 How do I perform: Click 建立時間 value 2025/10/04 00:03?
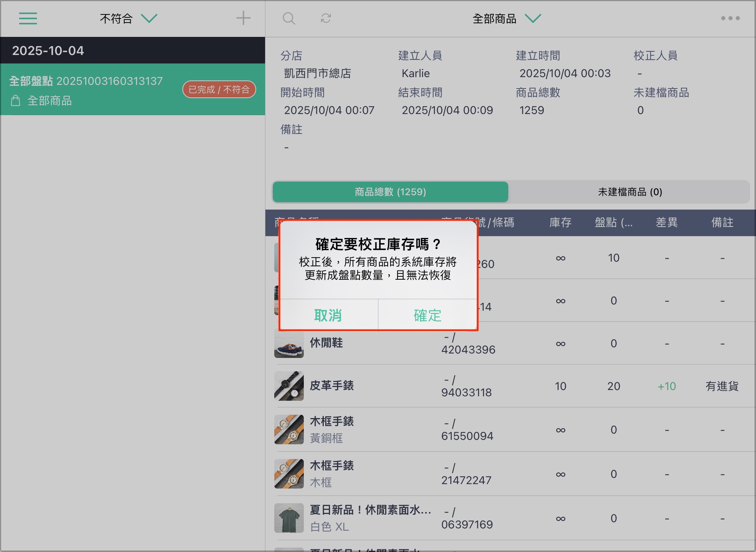[x=565, y=73]
